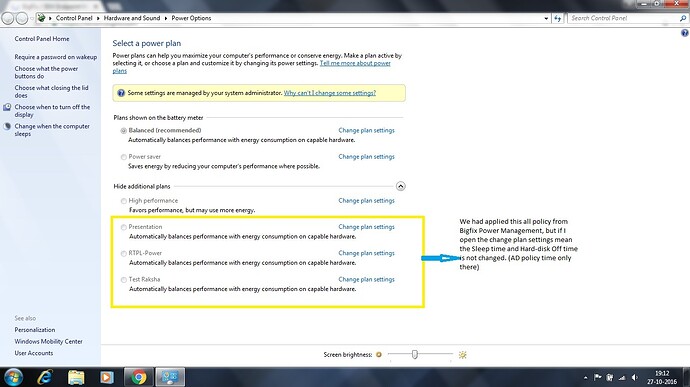Change plan settings for Presentation
The image size is (690, 387).
(366, 227)
